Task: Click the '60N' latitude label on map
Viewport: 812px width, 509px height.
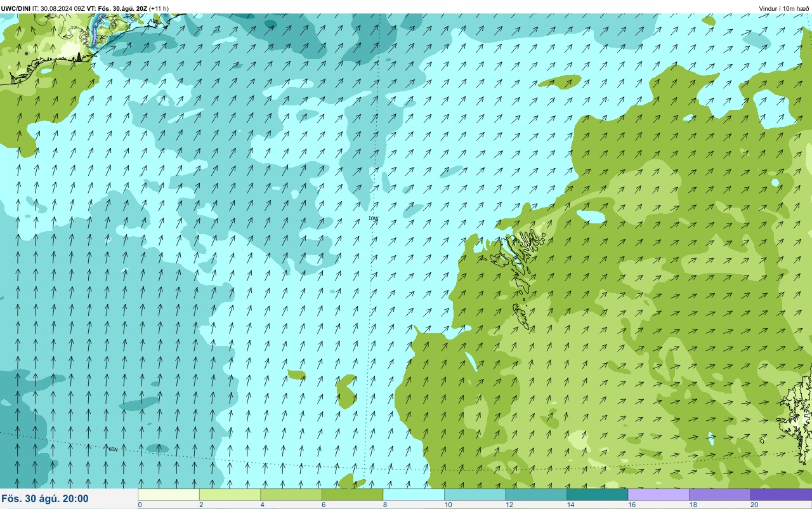Action: pos(113,449)
